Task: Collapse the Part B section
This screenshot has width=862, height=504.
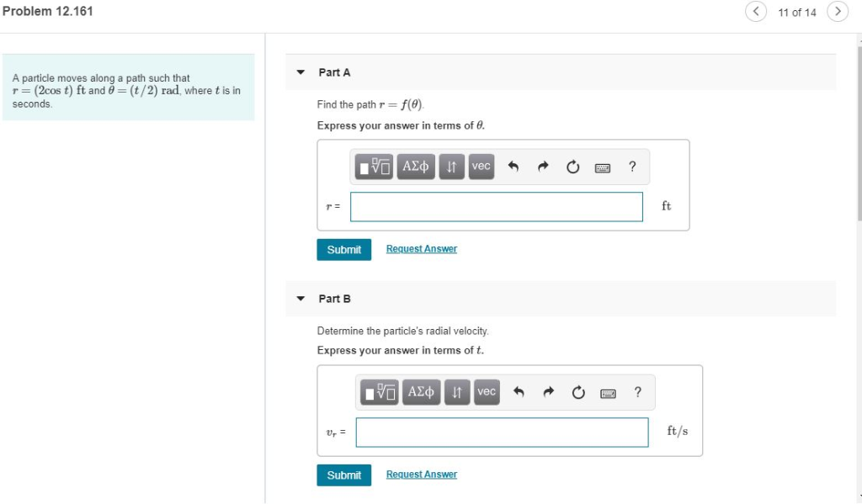Action: click(301, 298)
